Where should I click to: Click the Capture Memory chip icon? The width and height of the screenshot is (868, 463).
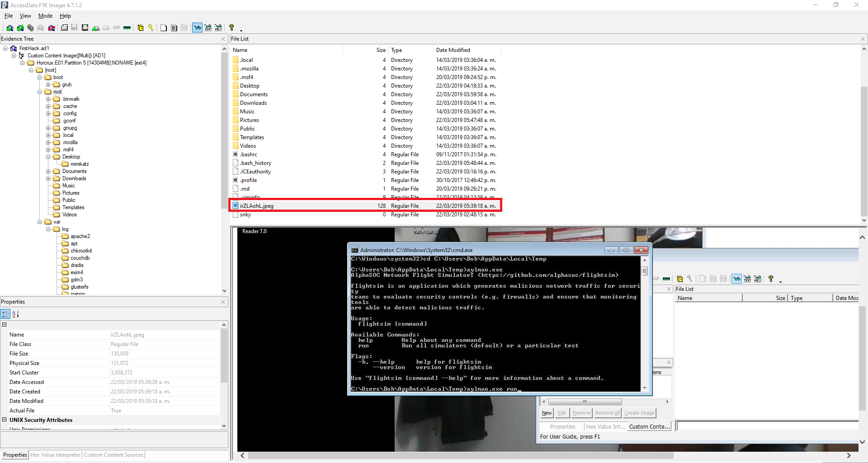(127, 28)
